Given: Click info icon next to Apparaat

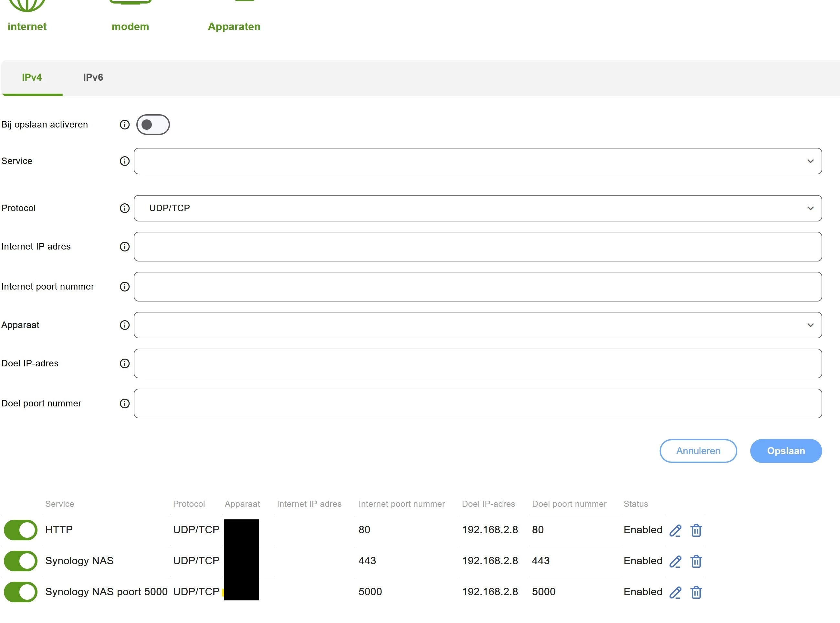Looking at the screenshot, I should 124,325.
